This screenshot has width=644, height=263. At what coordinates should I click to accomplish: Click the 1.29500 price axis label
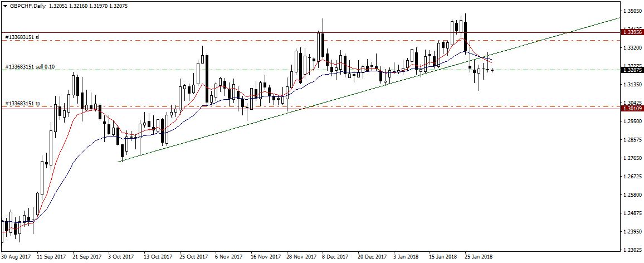[633, 121]
